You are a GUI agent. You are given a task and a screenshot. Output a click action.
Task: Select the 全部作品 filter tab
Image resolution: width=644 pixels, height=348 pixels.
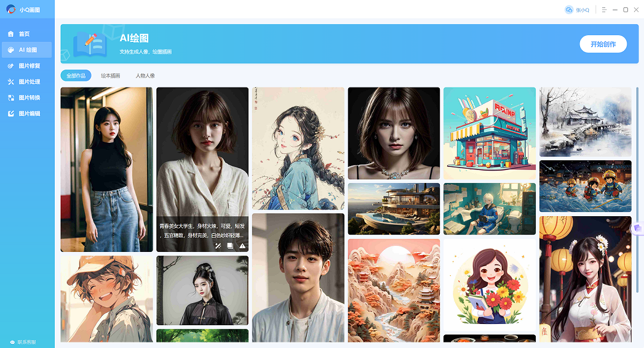(76, 76)
